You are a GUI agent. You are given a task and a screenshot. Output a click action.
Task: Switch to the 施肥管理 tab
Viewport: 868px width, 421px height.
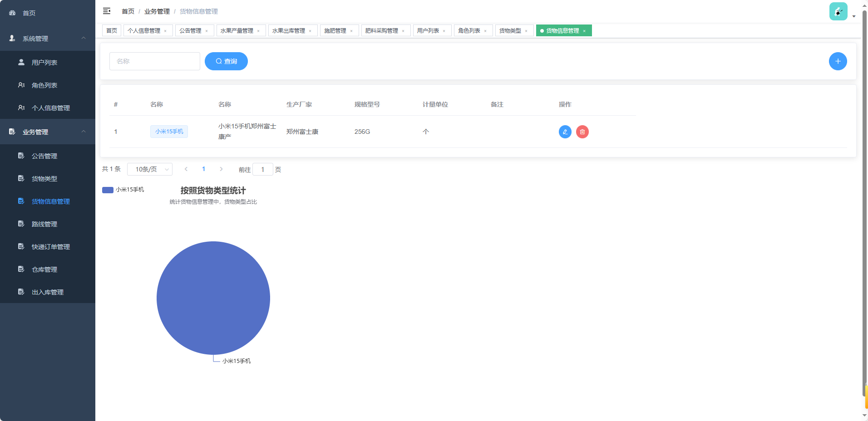[336, 30]
